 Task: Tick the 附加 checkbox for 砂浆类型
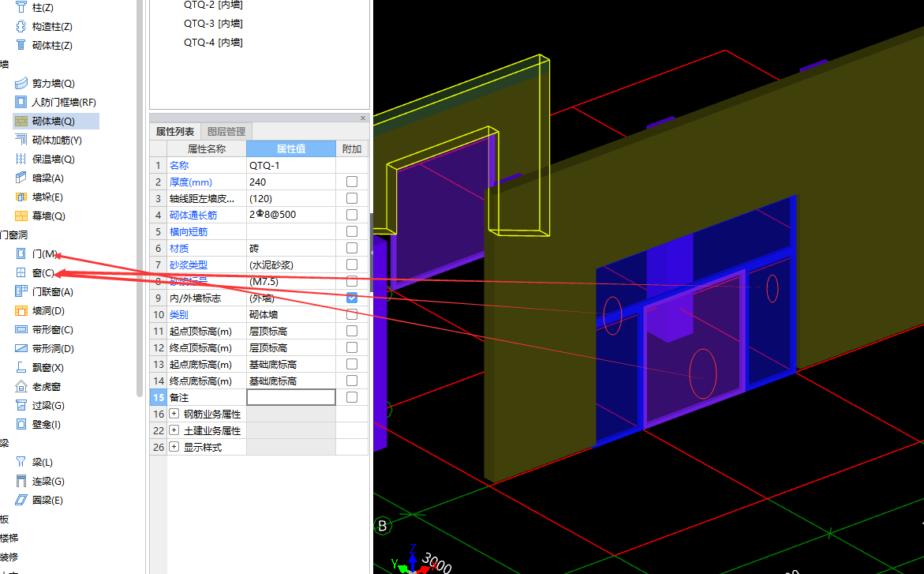[352, 264]
